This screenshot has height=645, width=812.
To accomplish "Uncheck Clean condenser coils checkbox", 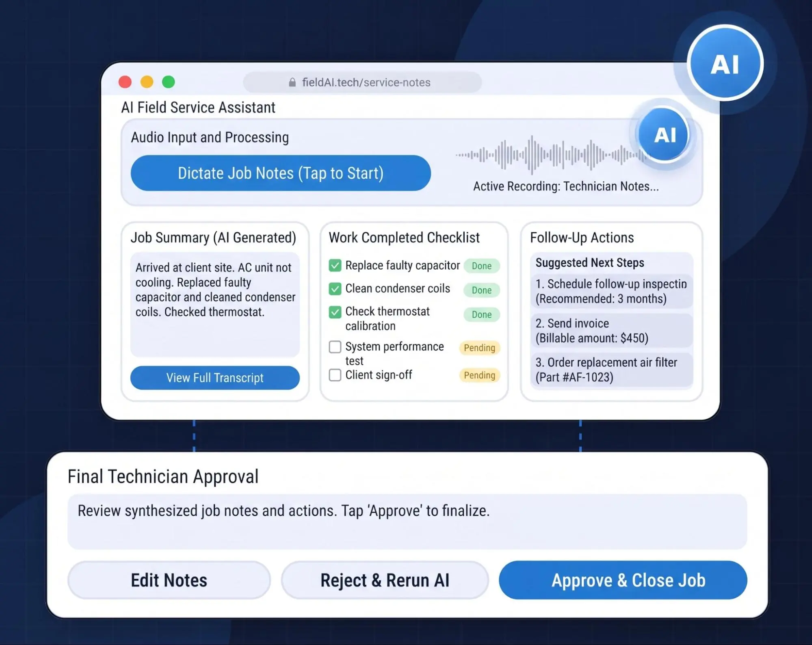I will tap(335, 289).
